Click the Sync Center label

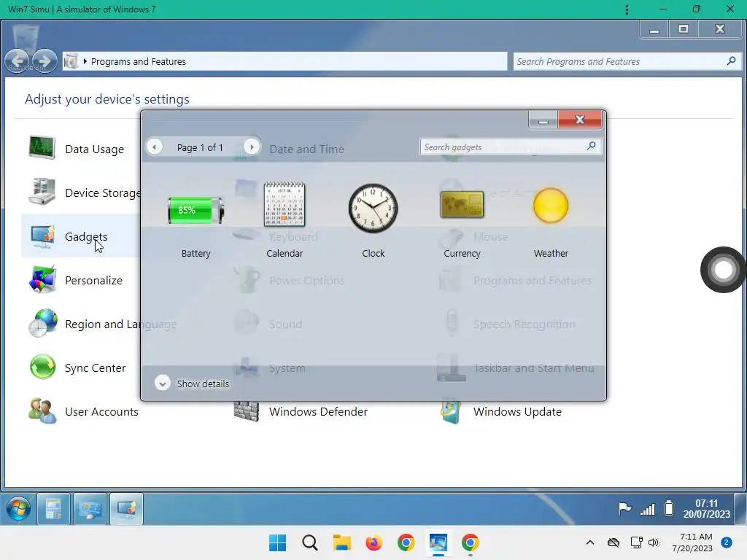(x=96, y=367)
